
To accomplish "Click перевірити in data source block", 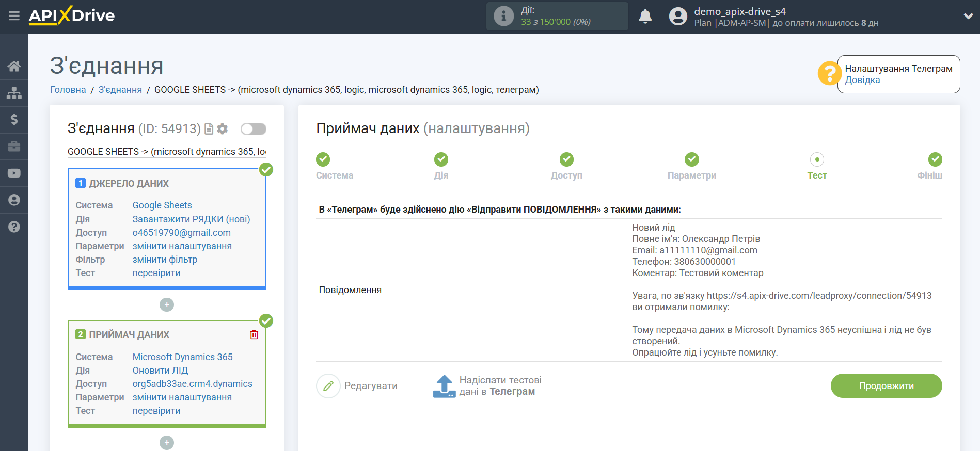I will point(156,273).
